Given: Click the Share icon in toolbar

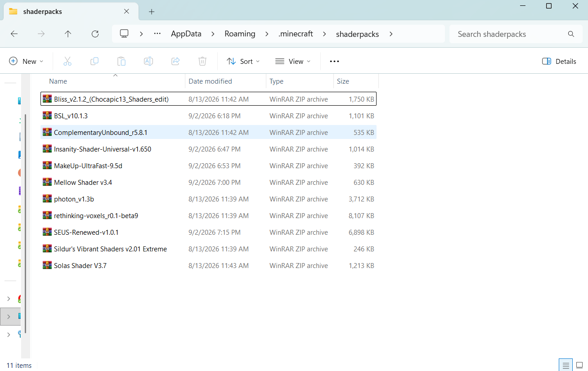Looking at the screenshot, I should point(175,61).
